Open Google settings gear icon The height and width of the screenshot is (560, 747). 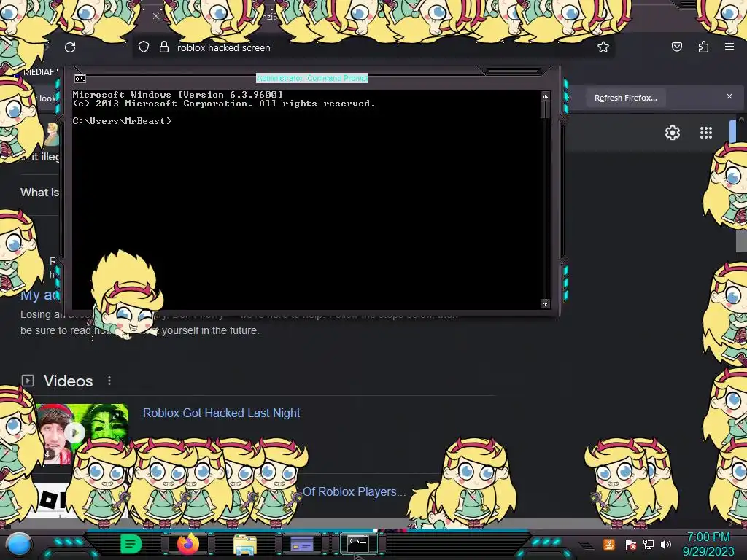[x=672, y=133]
